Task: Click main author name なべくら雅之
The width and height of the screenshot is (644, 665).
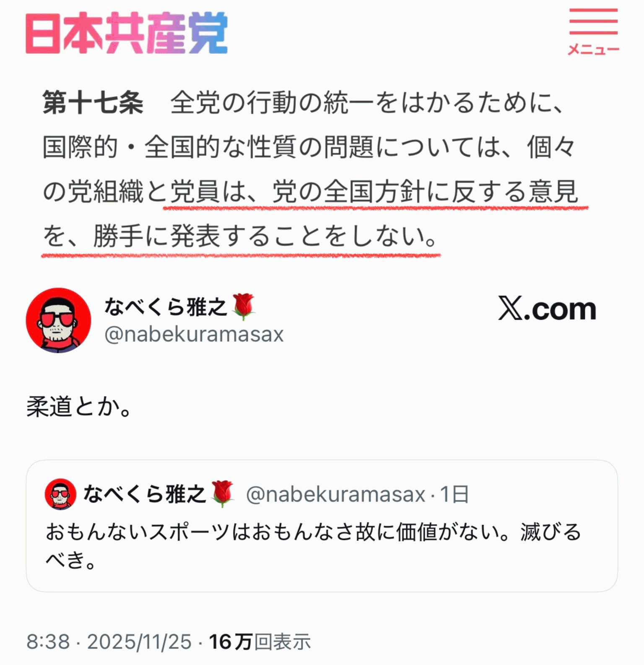Action: (x=166, y=306)
